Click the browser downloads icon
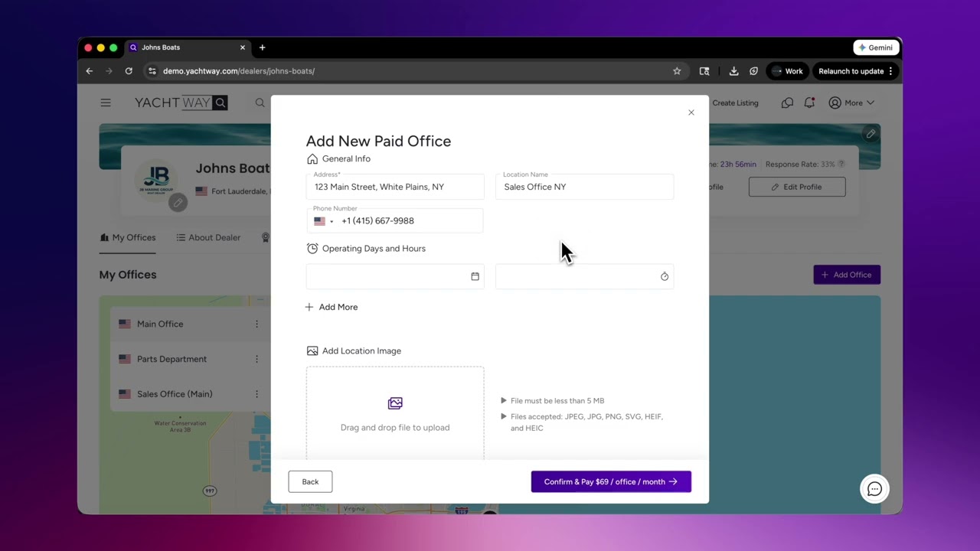Viewport: 980px width, 551px height. 733,71
